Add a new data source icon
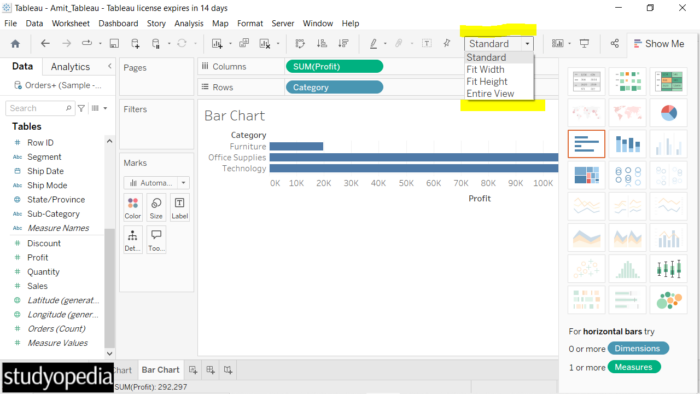The width and height of the screenshot is (700, 394). (135, 43)
